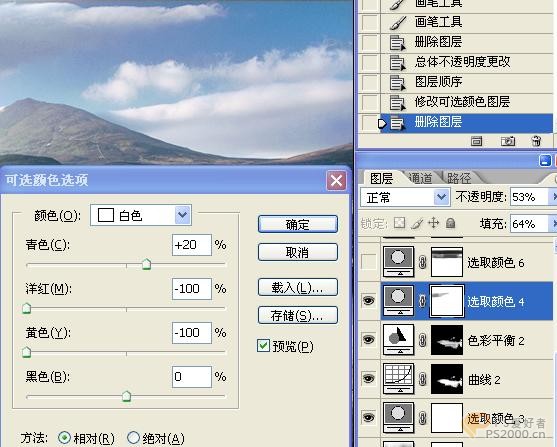Select the 曲线 2 layer name
Viewport: 557px width, 447px height.
[484, 379]
